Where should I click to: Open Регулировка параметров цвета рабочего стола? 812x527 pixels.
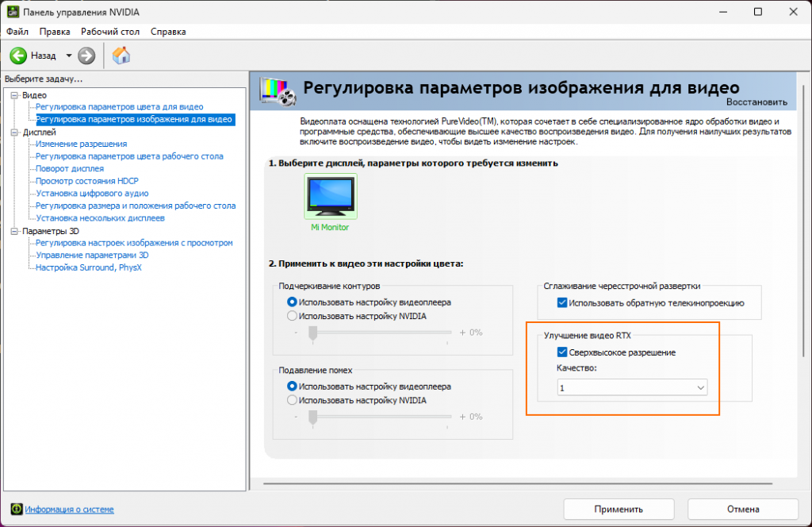point(129,156)
